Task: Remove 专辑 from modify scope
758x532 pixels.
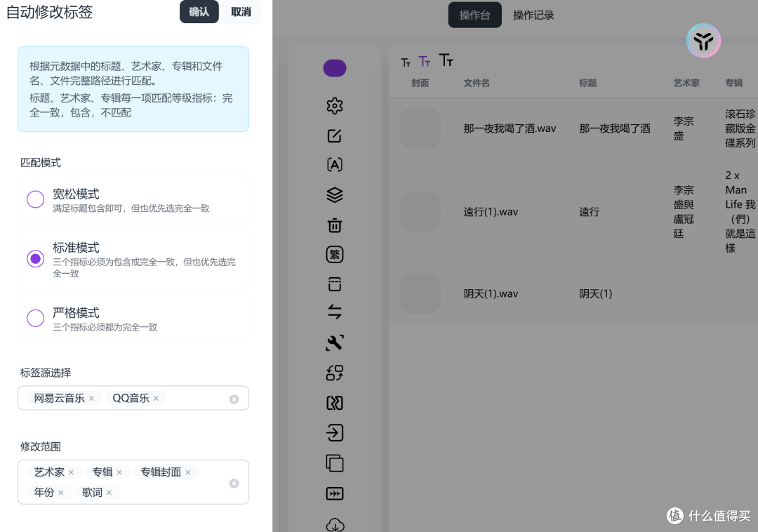Action: pos(119,472)
